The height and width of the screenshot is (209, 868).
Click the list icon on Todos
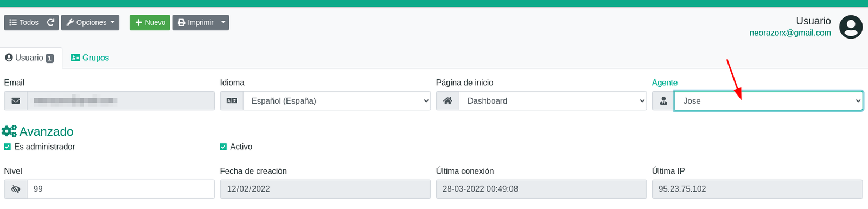[13, 22]
